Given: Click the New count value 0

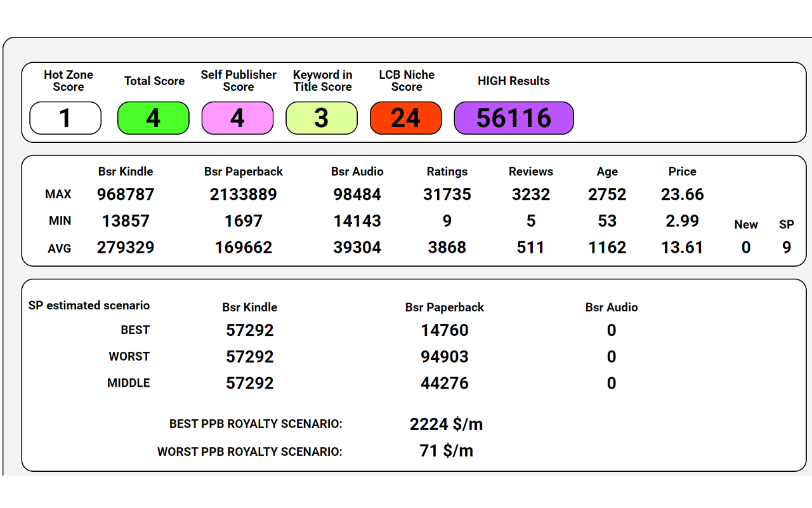Looking at the screenshot, I should 746,248.
